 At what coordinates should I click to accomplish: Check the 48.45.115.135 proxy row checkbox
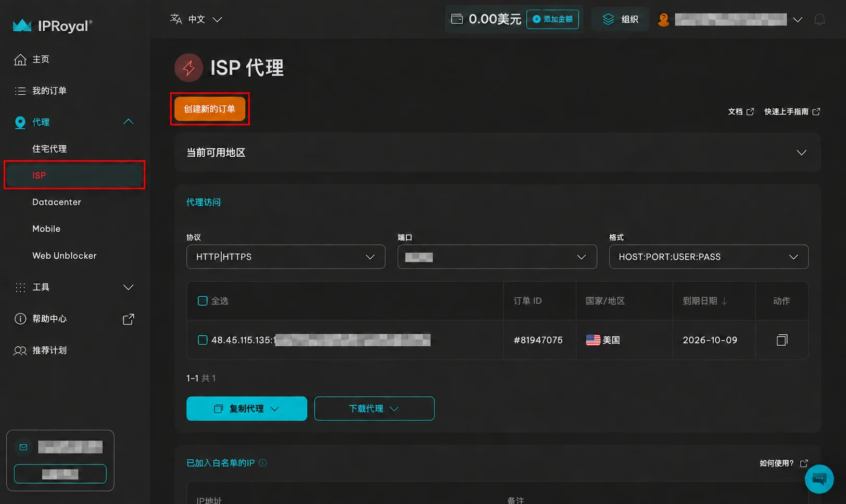tap(203, 340)
